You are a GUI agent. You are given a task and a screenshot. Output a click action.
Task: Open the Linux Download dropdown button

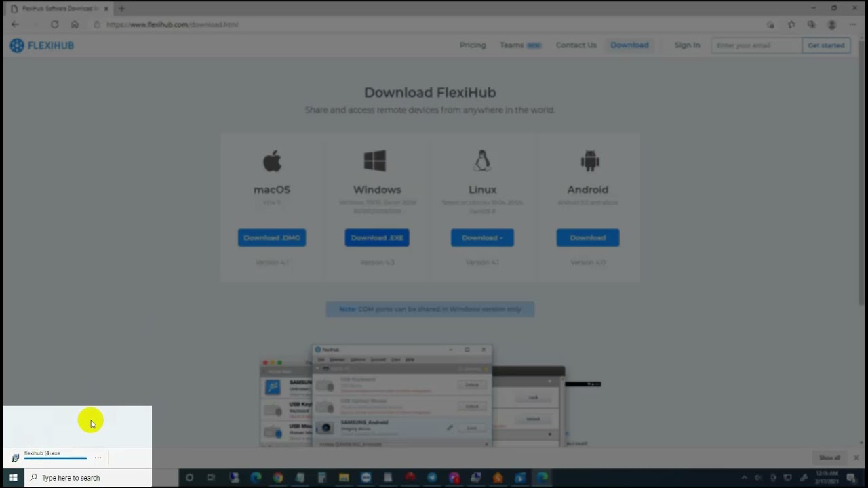pyautogui.click(x=482, y=238)
